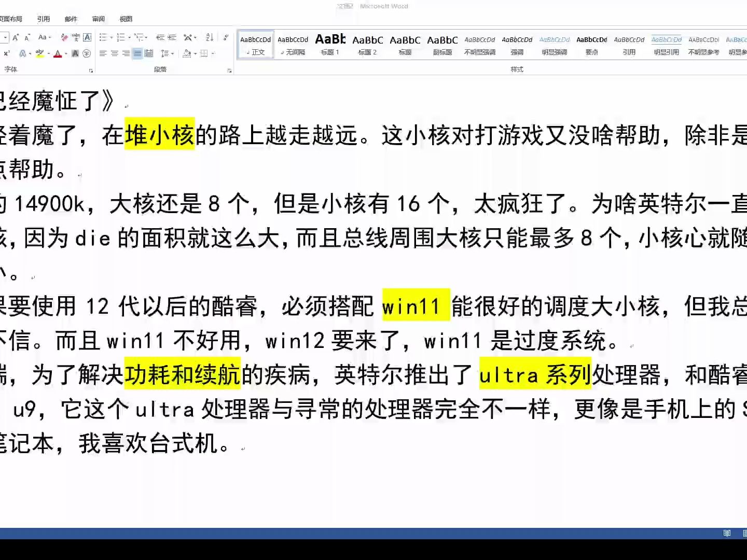Viewport: 747px width, 560px height.
Task: Expand the Change Case dropdown arrow
Action: [50, 37]
